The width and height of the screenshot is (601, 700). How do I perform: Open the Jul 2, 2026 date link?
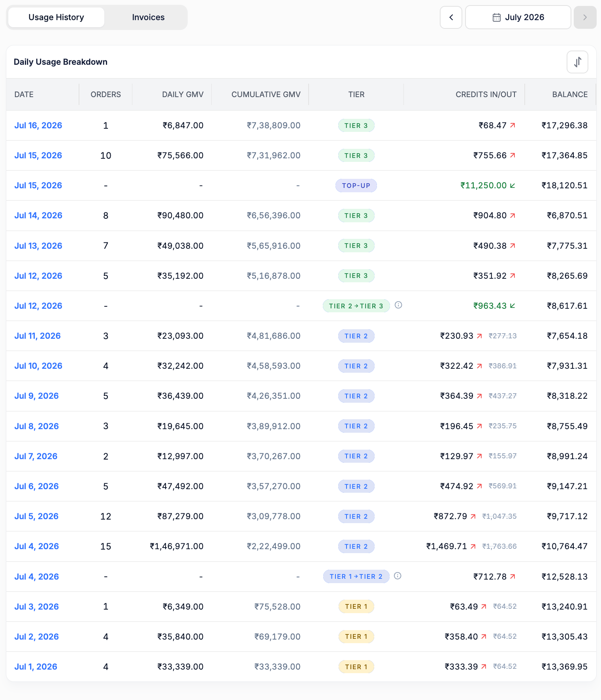coord(36,636)
